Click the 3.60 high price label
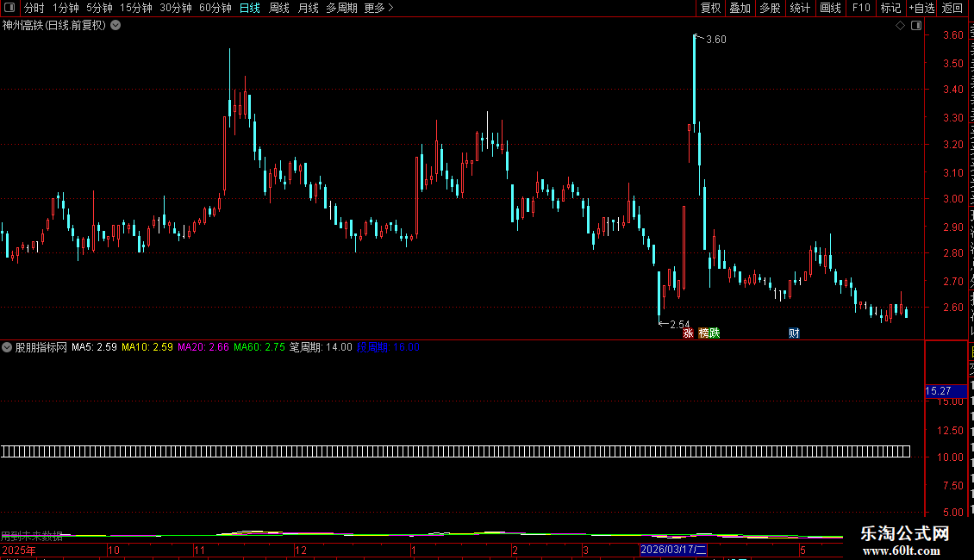This screenshot has width=974, height=560. pyautogui.click(x=715, y=39)
